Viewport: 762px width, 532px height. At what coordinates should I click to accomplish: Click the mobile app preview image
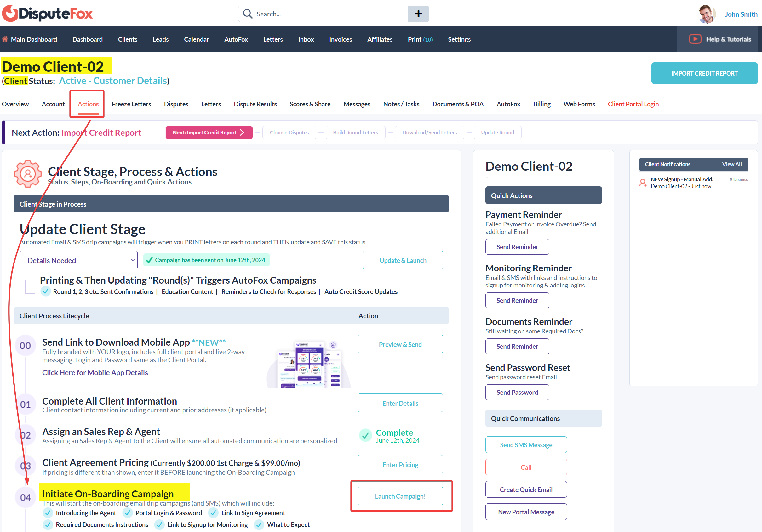pyautogui.click(x=309, y=364)
